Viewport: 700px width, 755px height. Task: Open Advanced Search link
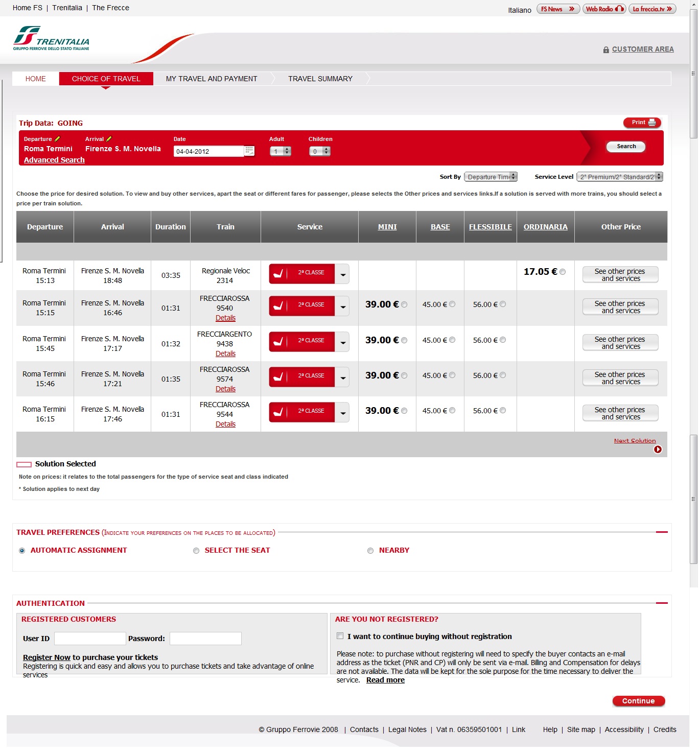[x=54, y=160]
